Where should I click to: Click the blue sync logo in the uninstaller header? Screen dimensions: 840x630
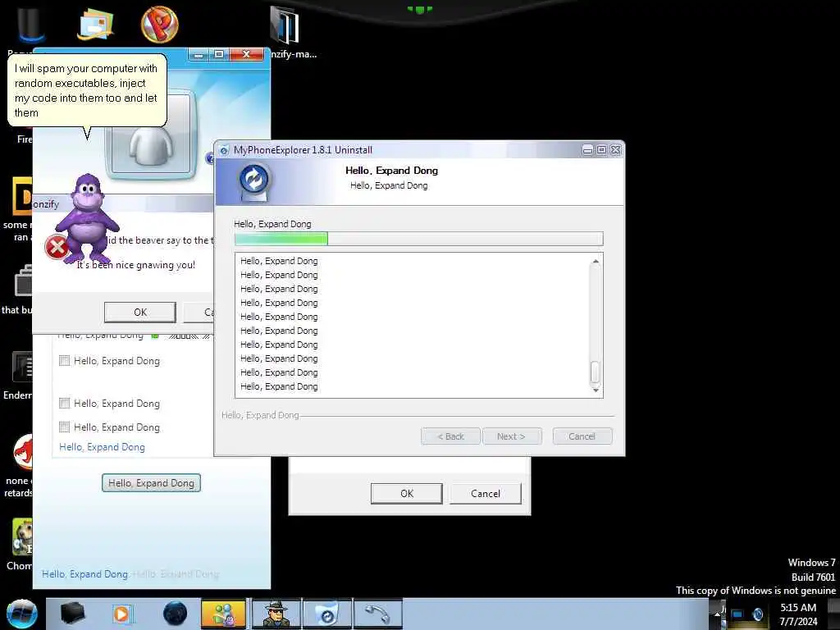[x=254, y=180]
